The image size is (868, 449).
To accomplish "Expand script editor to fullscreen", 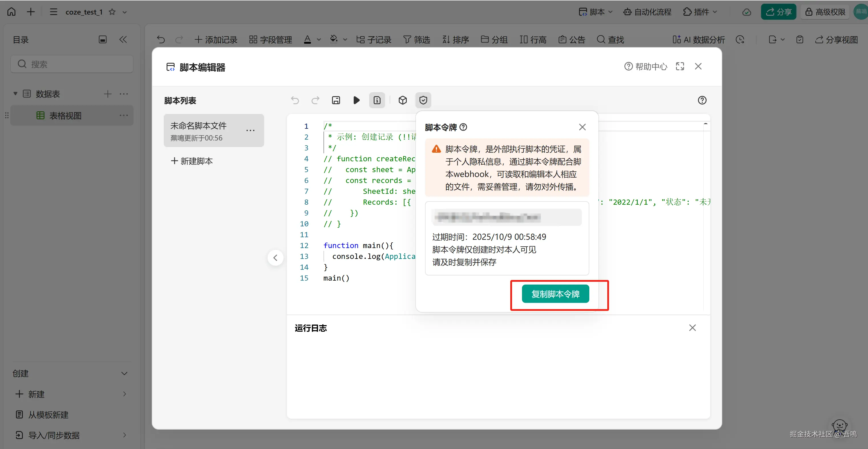I will coord(680,67).
